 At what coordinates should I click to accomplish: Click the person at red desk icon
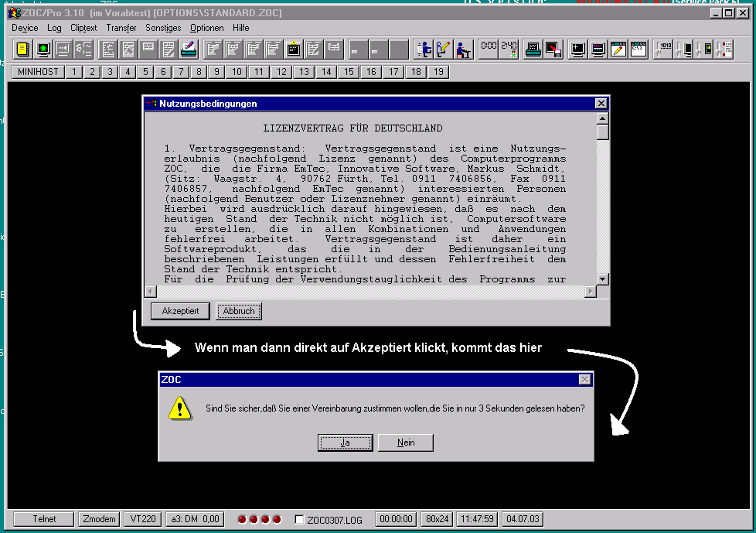click(x=463, y=50)
